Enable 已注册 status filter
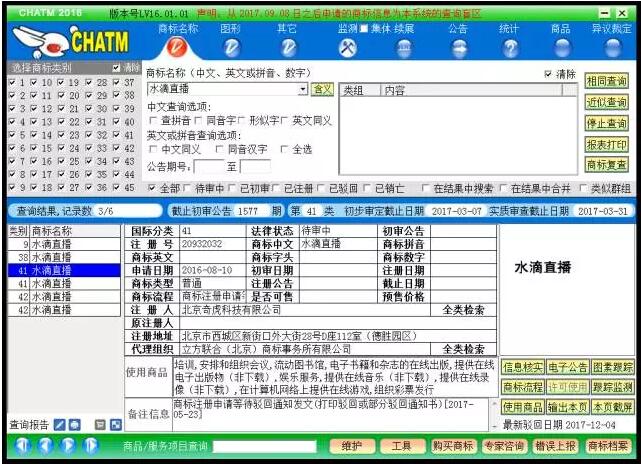Screen dimensions: 641x465 [276, 188]
